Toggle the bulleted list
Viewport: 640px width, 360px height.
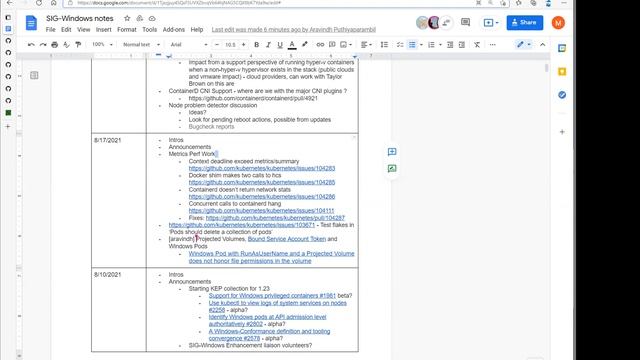[x=412, y=44]
